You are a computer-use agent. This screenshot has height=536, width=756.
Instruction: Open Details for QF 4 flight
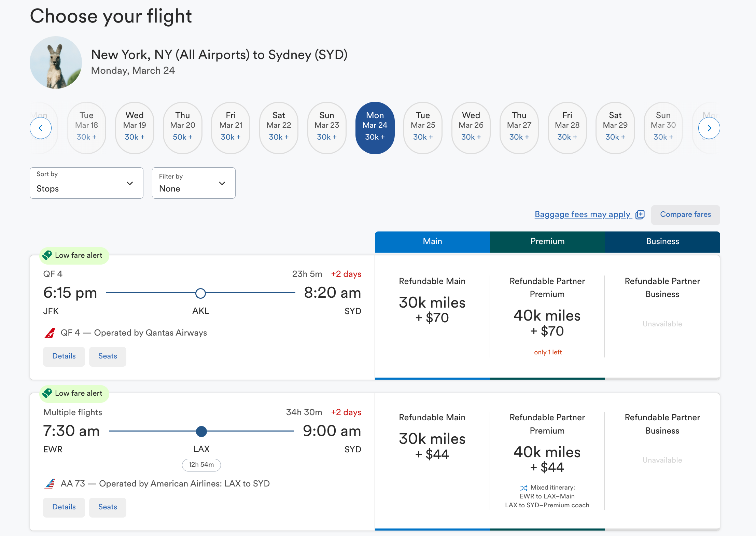point(64,356)
